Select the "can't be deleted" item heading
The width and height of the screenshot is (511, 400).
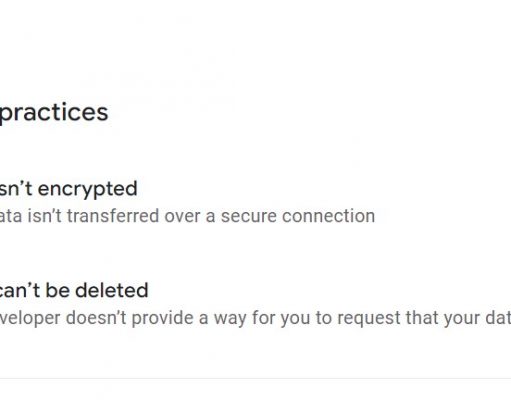pos(74,290)
